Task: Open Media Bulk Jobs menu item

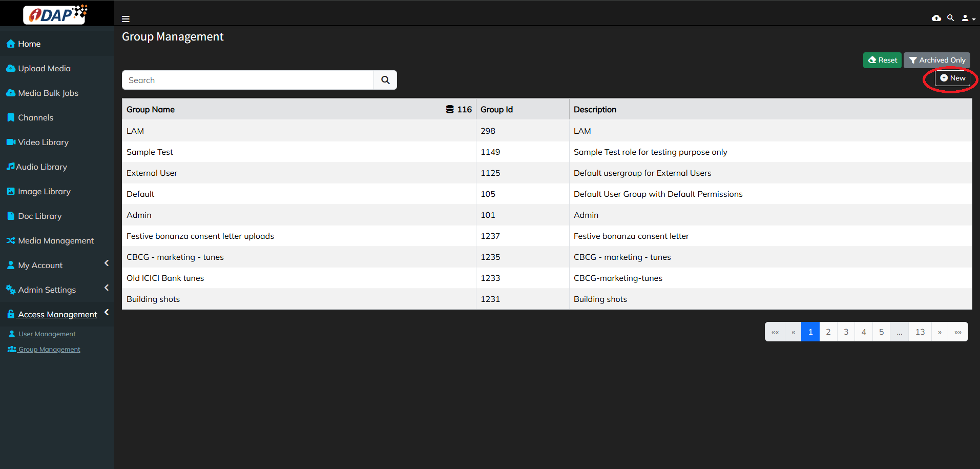Action: pyautogui.click(x=48, y=93)
